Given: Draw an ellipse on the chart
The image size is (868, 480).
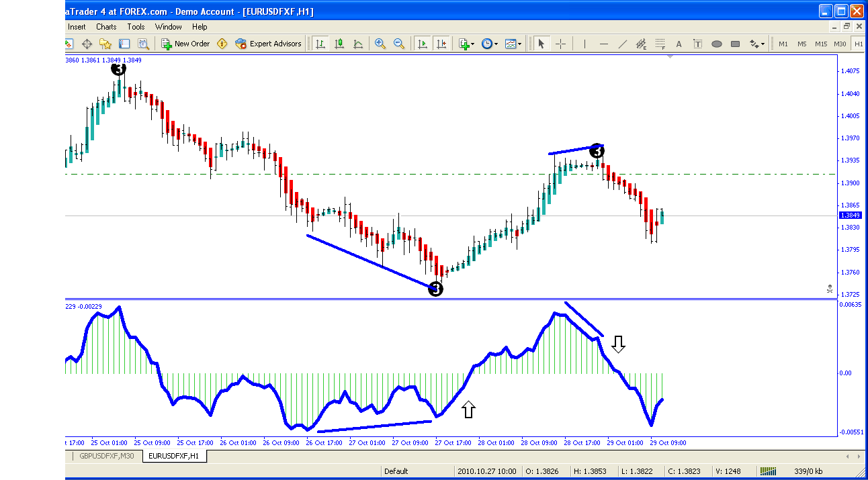Looking at the screenshot, I should pyautogui.click(x=716, y=43).
